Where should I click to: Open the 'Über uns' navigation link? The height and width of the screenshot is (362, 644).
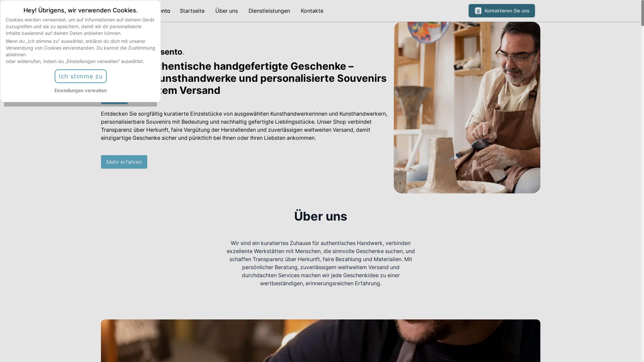click(226, 11)
